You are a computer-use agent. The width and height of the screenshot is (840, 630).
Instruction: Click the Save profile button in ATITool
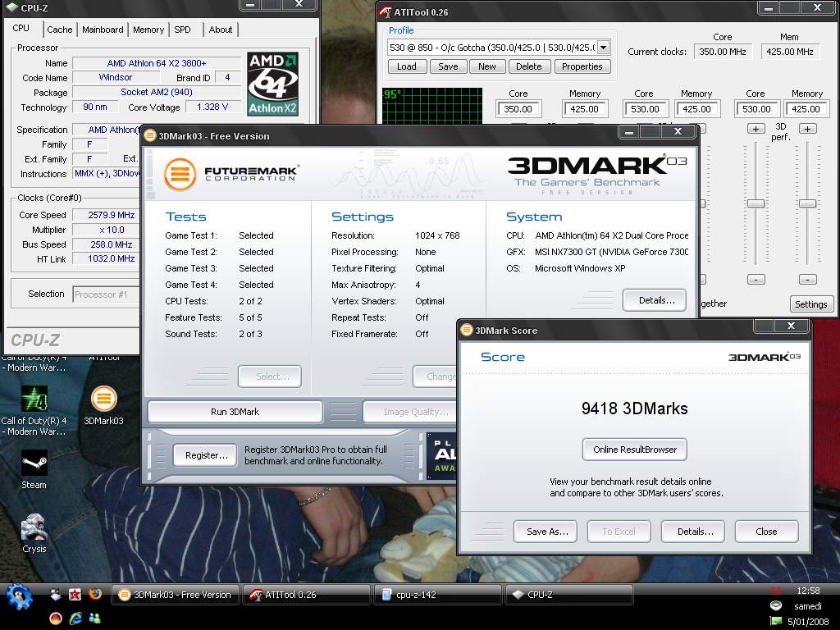click(x=448, y=66)
